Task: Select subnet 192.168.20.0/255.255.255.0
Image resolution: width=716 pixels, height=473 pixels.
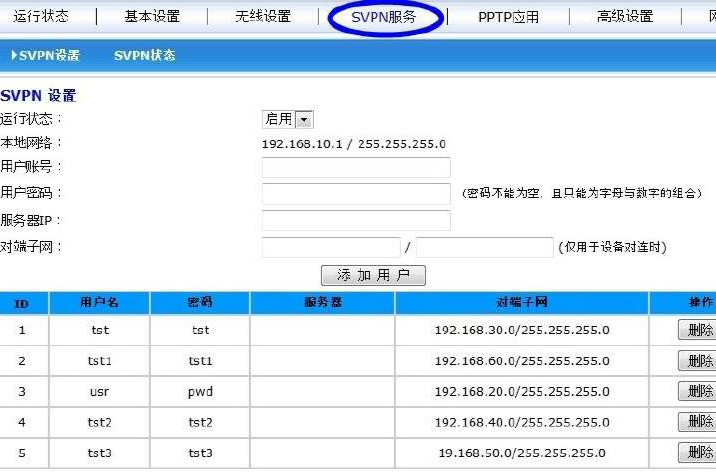Action: tap(522, 392)
